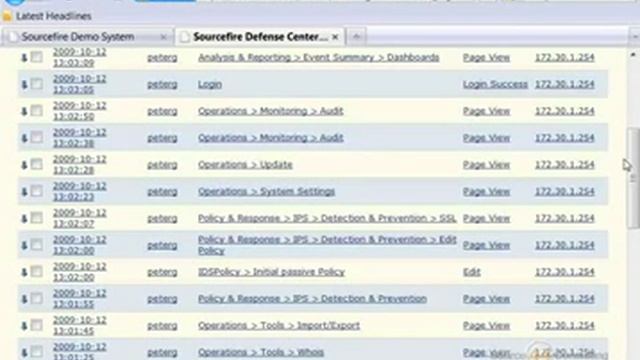Tick the checkbox for the Operations > Update row
This screenshot has height=360, width=640.
click(37, 164)
